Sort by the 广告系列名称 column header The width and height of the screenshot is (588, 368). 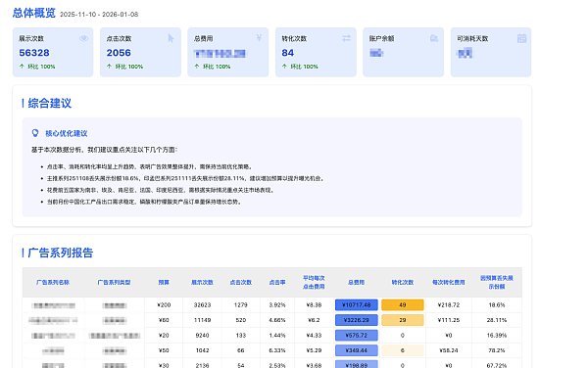click(53, 282)
